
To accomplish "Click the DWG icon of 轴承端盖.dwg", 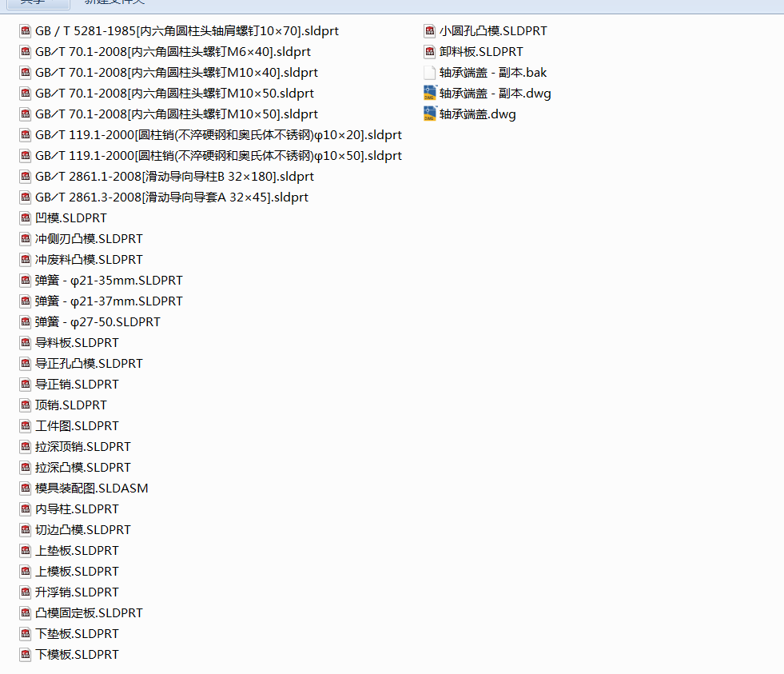I will click(x=429, y=114).
